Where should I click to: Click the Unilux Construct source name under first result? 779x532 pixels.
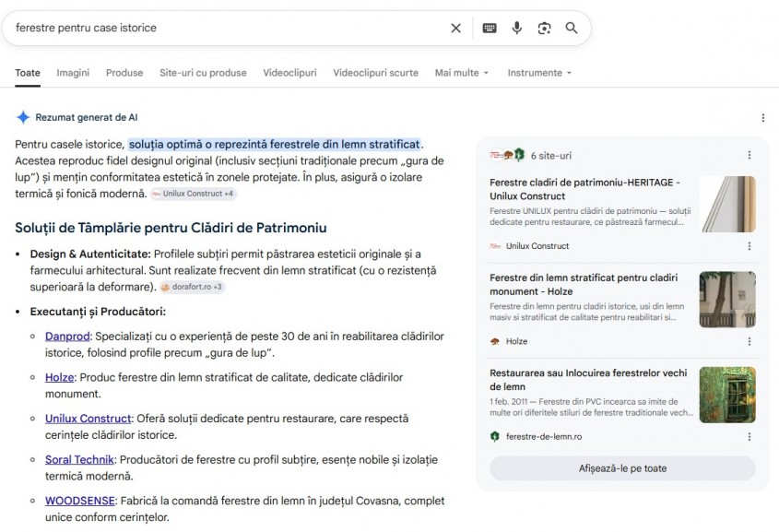pyautogui.click(x=537, y=246)
